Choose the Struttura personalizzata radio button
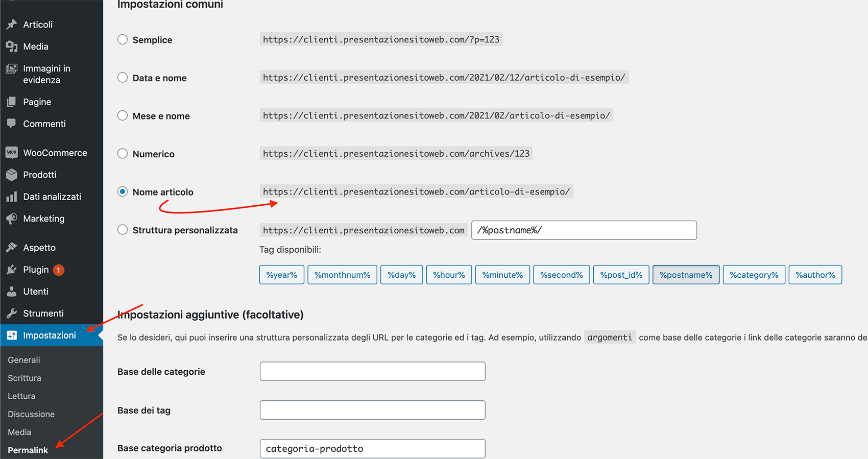 [x=123, y=230]
